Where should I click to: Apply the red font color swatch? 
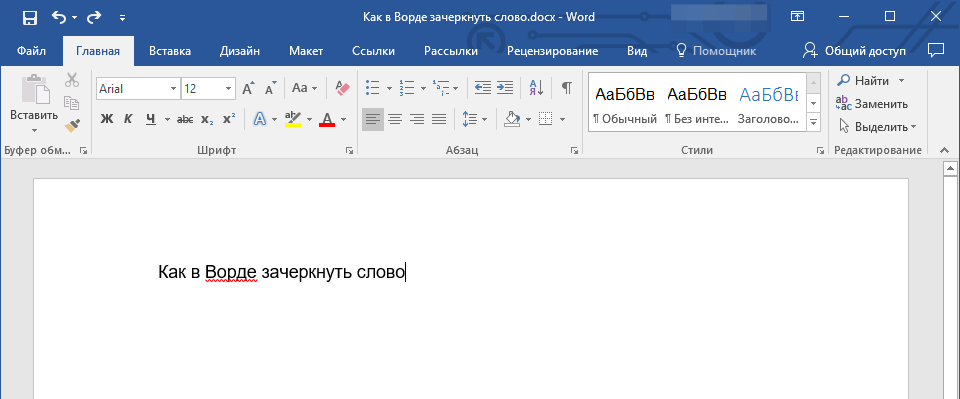[x=327, y=119]
